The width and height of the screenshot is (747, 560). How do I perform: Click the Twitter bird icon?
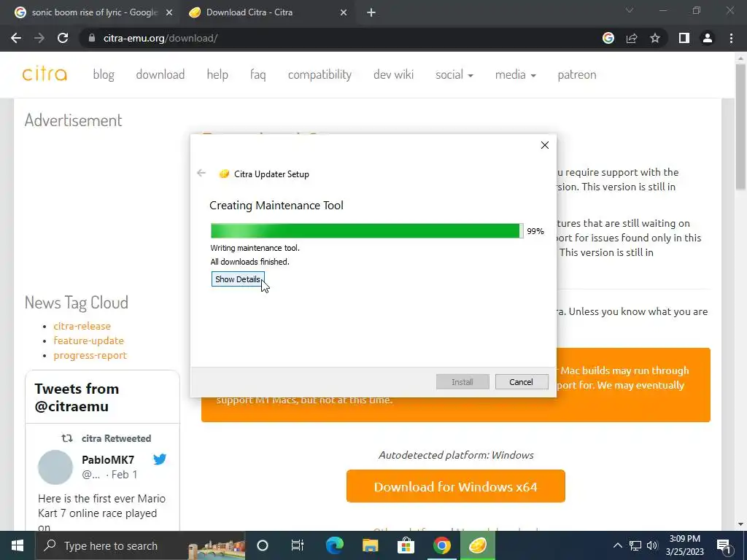click(160, 459)
